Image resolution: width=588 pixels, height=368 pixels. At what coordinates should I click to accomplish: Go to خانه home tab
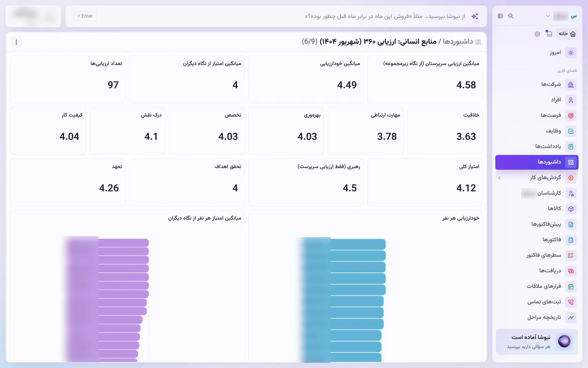[567, 34]
